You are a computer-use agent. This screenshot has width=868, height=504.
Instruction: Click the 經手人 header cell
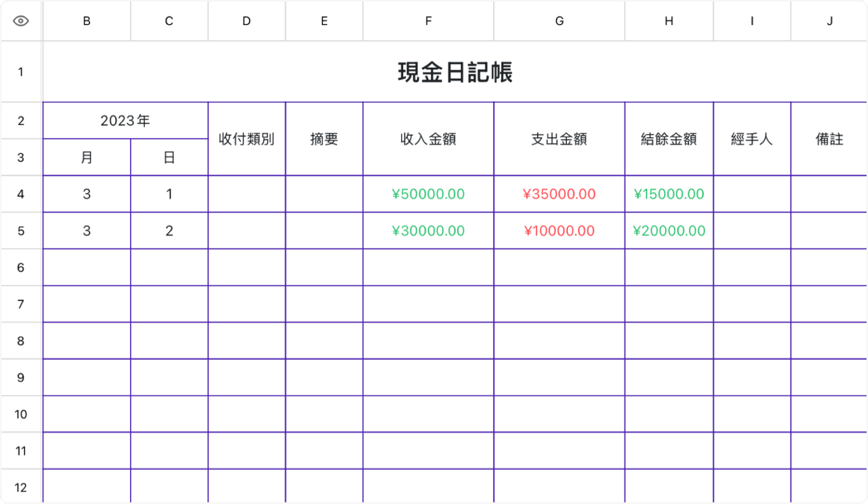click(x=752, y=139)
